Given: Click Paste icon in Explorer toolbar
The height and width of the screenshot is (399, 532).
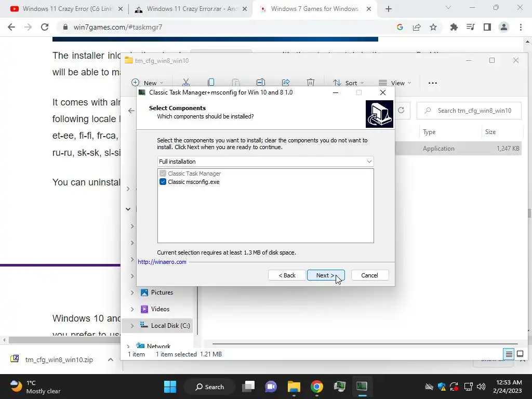Looking at the screenshot, I should [x=236, y=83].
